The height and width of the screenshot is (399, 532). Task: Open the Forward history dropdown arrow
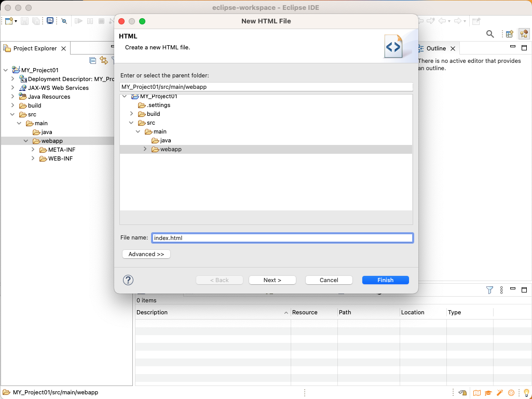point(465,21)
